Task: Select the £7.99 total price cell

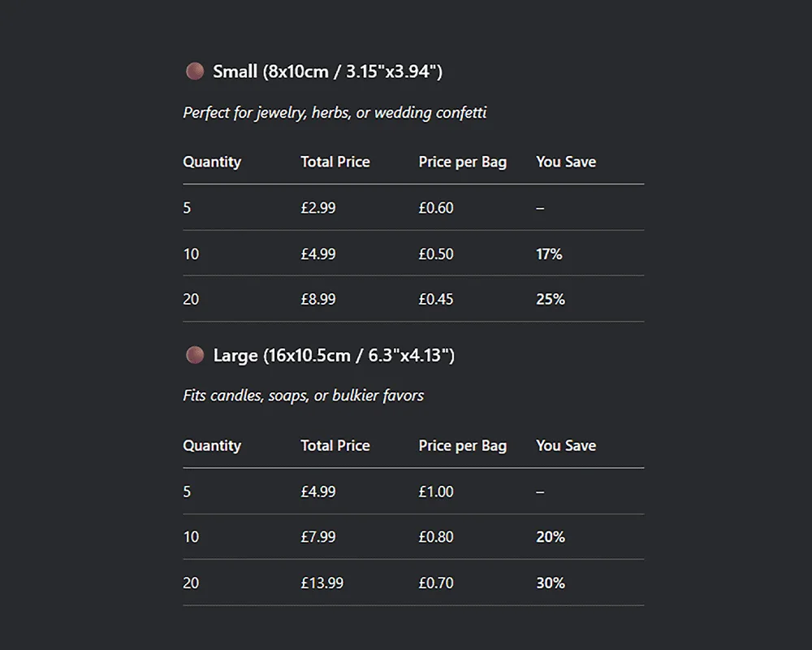Action: [317, 537]
